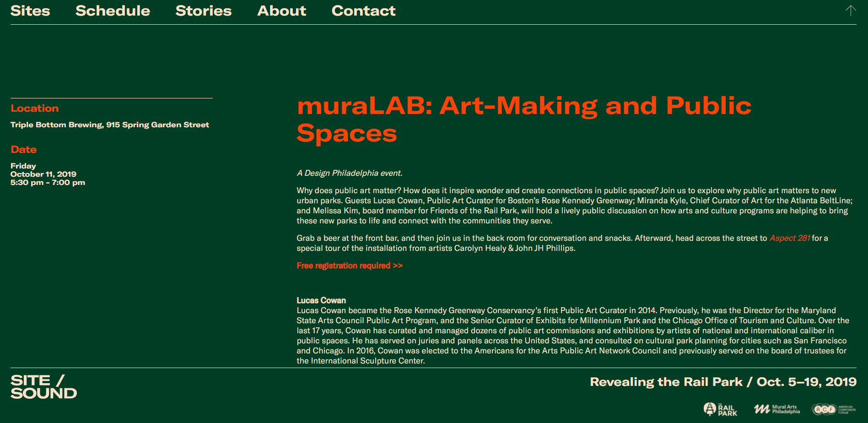Open the American Composers Forum logo
Viewport: 868px width, 423px height.
tap(834, 409)
